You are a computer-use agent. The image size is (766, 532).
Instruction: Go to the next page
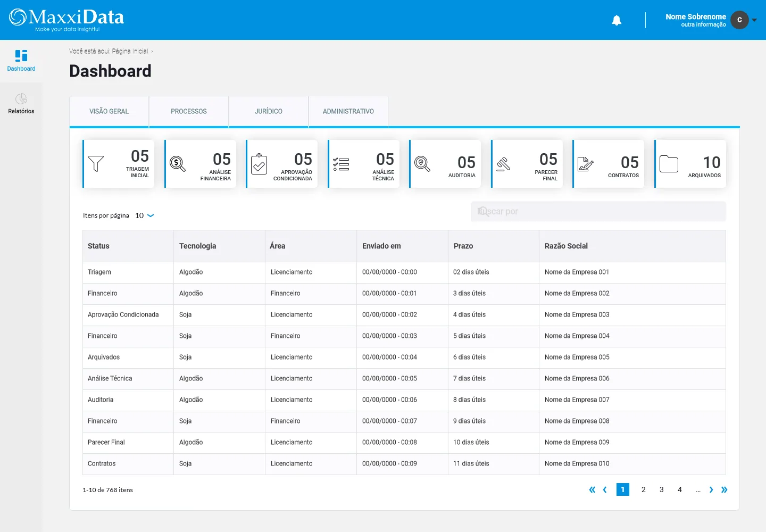click(x=711, y=489)
